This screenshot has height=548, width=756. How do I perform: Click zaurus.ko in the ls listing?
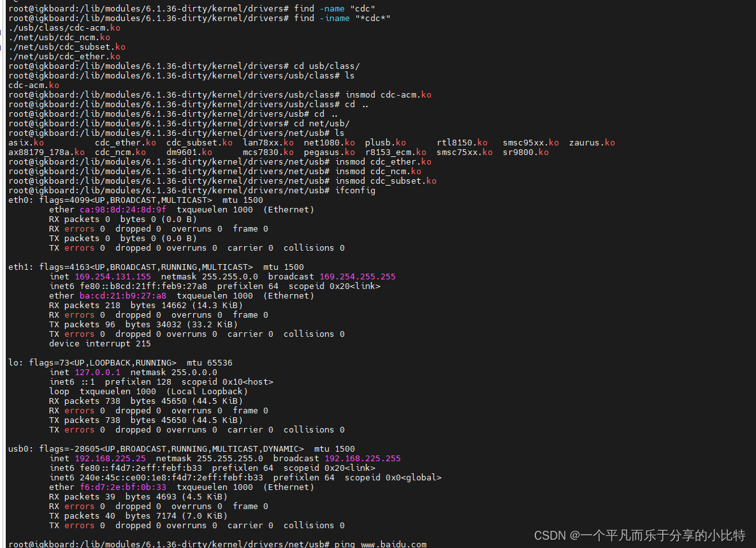coord(592,143)
